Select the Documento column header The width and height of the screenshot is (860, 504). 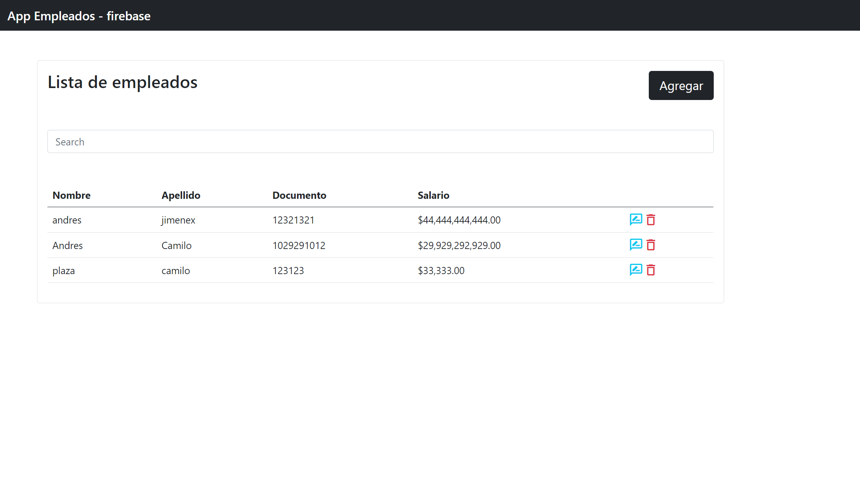click(299, 195)
